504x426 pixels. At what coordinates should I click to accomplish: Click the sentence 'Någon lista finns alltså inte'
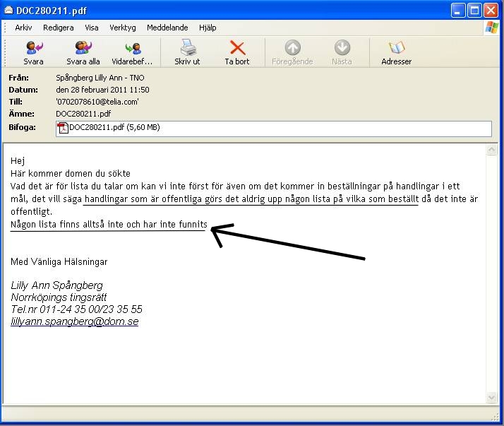pos(68,224)
